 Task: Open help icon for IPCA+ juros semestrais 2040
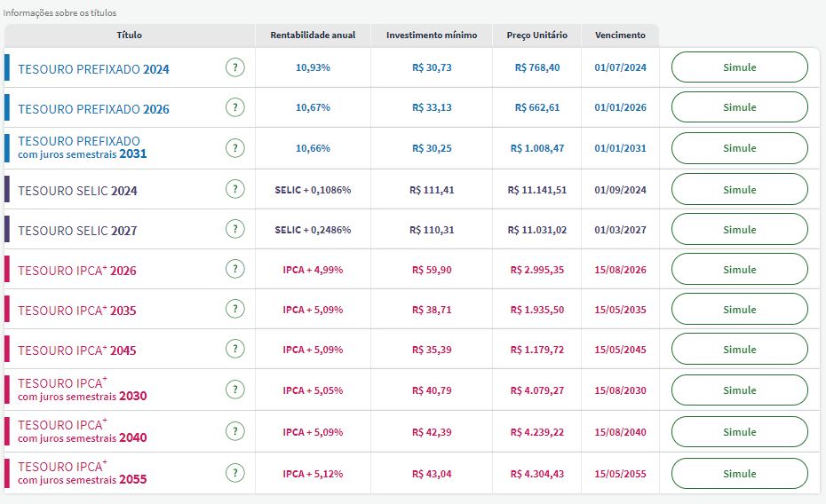235,431
